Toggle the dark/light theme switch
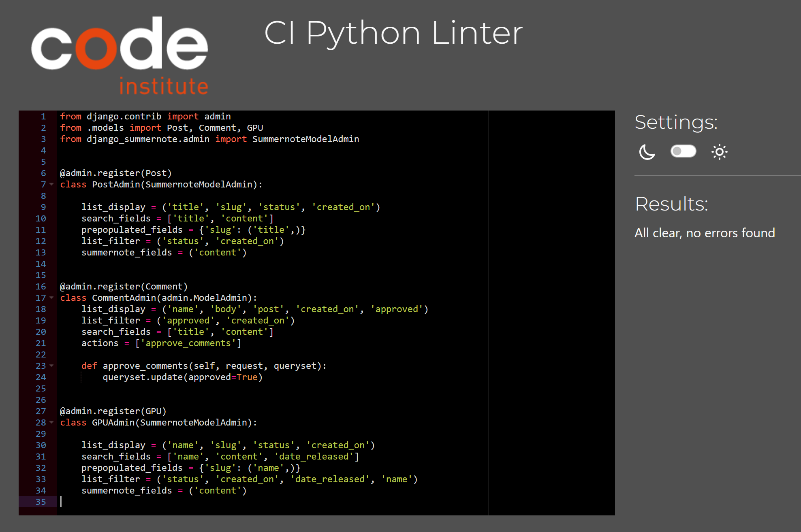The image size is (801, 532). pyautogui.click(x=683, y=151)
